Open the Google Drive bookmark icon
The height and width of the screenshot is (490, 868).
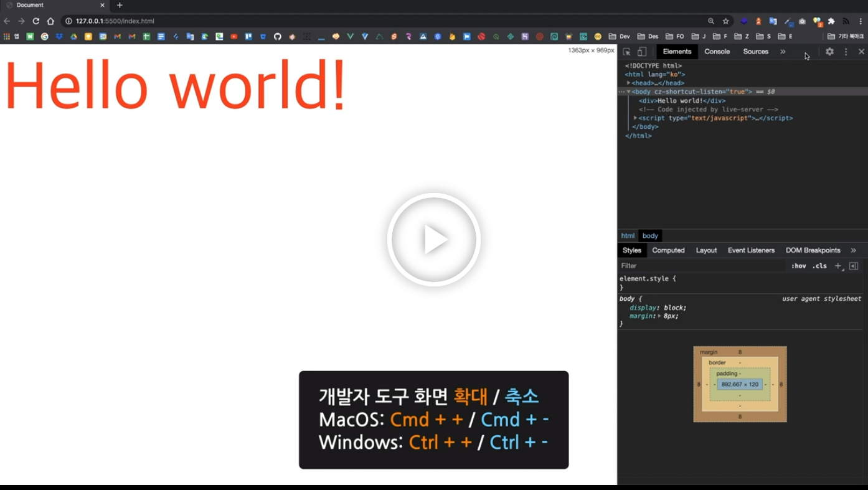73,37
